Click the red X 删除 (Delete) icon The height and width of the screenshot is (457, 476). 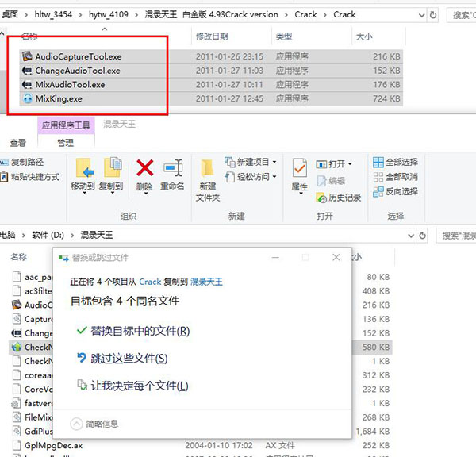(144, 169)
